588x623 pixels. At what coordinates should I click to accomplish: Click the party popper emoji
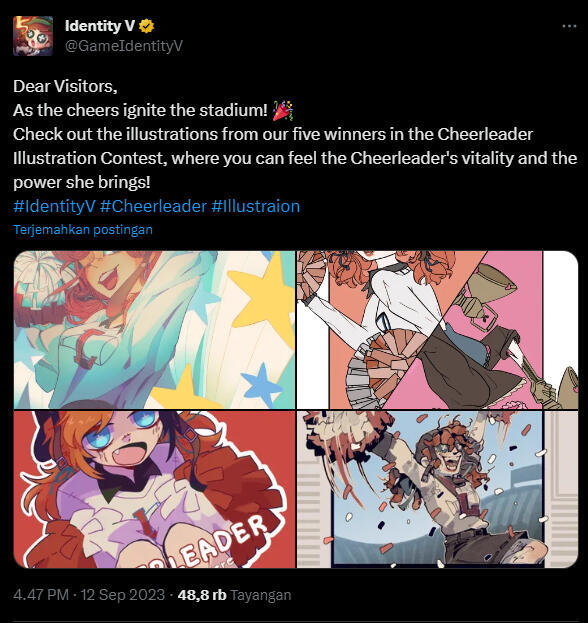(283, 110)
